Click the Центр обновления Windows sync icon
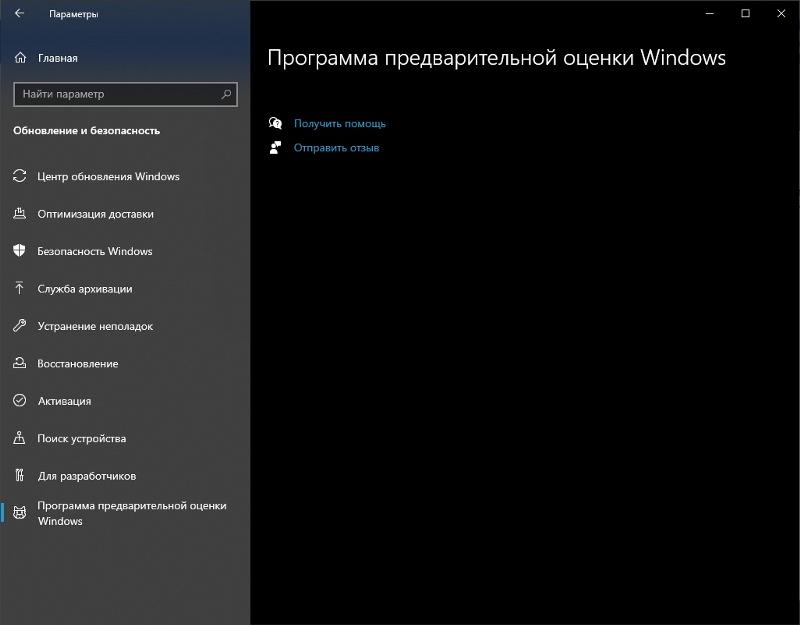Viewport: 800px width, 625px height. (19, 176)
